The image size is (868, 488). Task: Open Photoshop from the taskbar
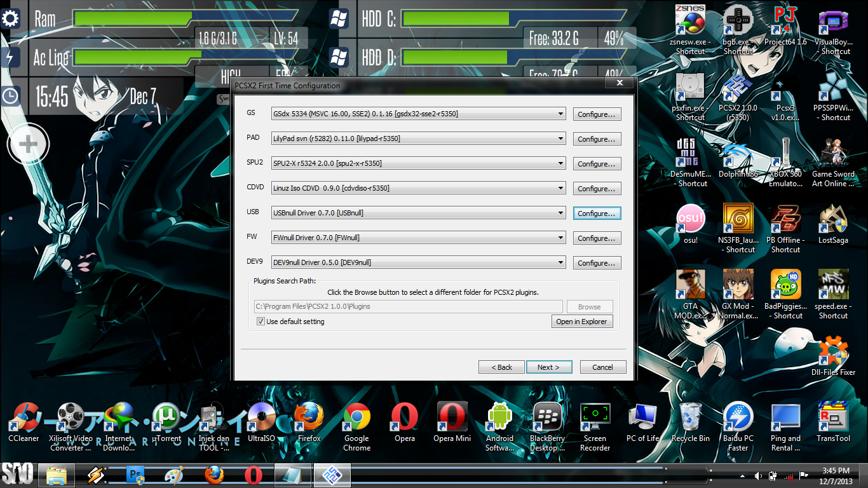click(136, 475)
